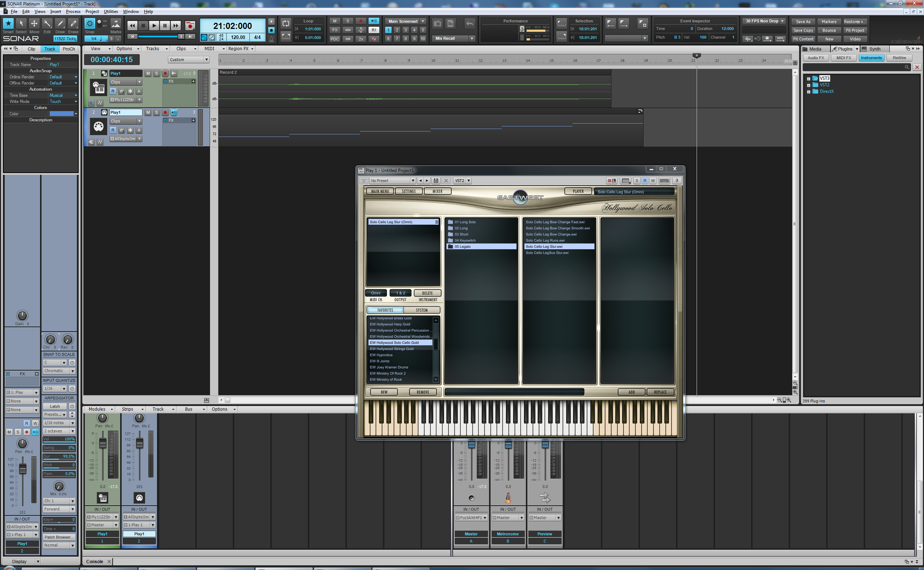The width and height of the screenshot is (924, 570).
Task: Click the transport Record button
Action: [x=190, y=26]
